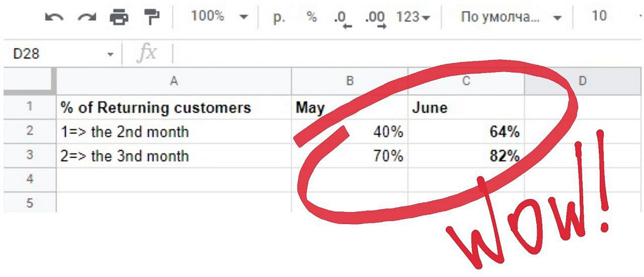Decrease decimal places (.0 icon)

(341, 19)
